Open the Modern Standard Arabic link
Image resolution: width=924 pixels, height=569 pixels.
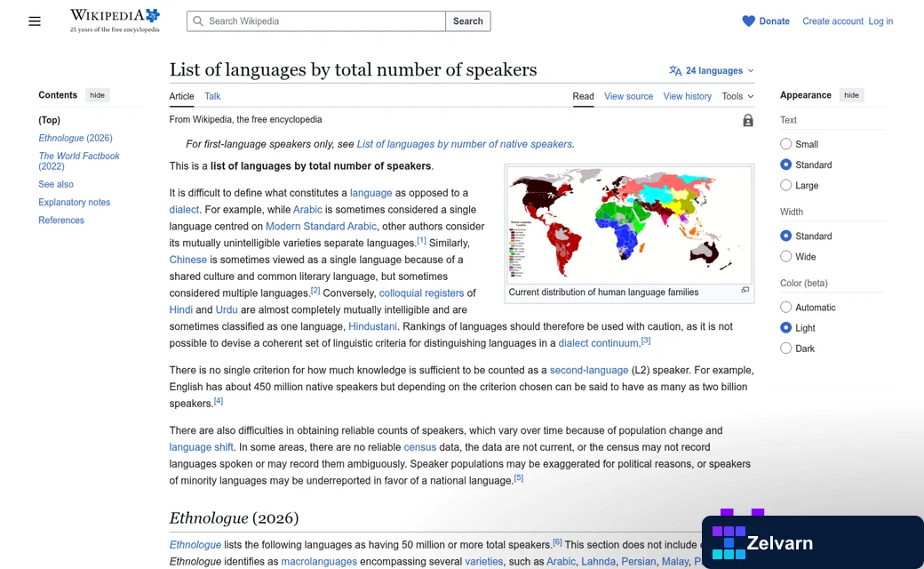tap(321, 227)
